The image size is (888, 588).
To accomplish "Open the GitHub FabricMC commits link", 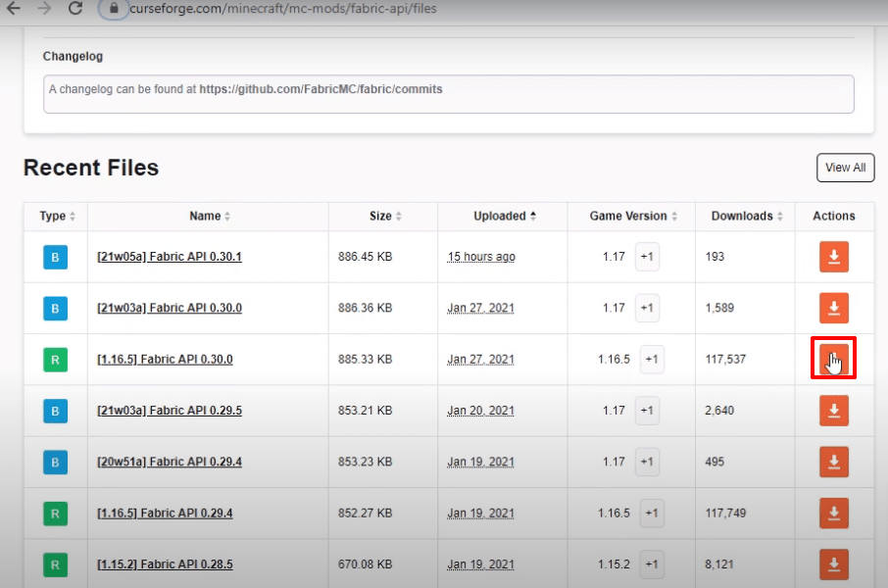I will 321,89.
